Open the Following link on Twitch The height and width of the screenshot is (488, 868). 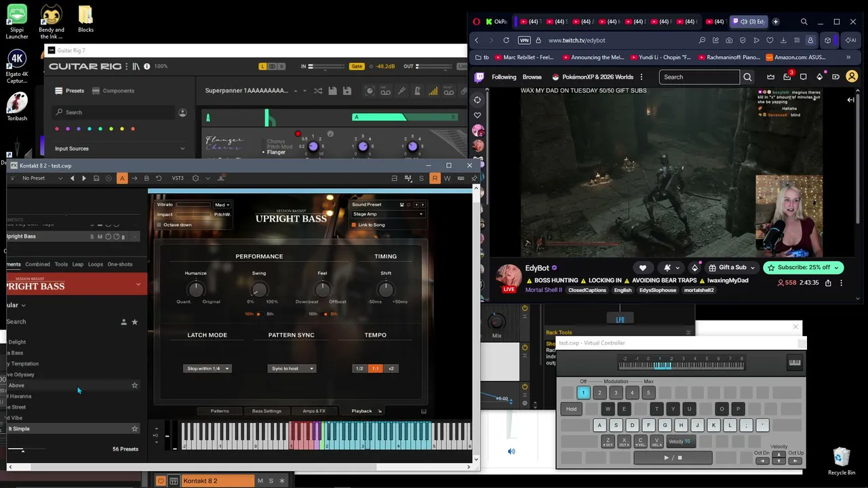(x=504, y=77)
